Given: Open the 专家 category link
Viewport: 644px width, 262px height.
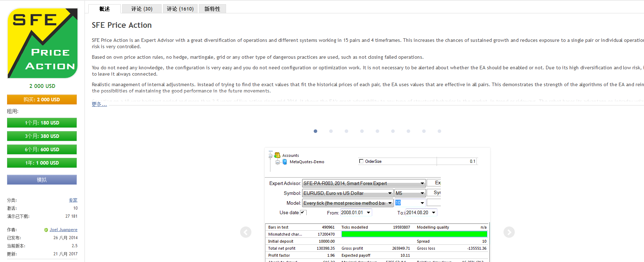Looking at the screenshot, I should point(73,200).
